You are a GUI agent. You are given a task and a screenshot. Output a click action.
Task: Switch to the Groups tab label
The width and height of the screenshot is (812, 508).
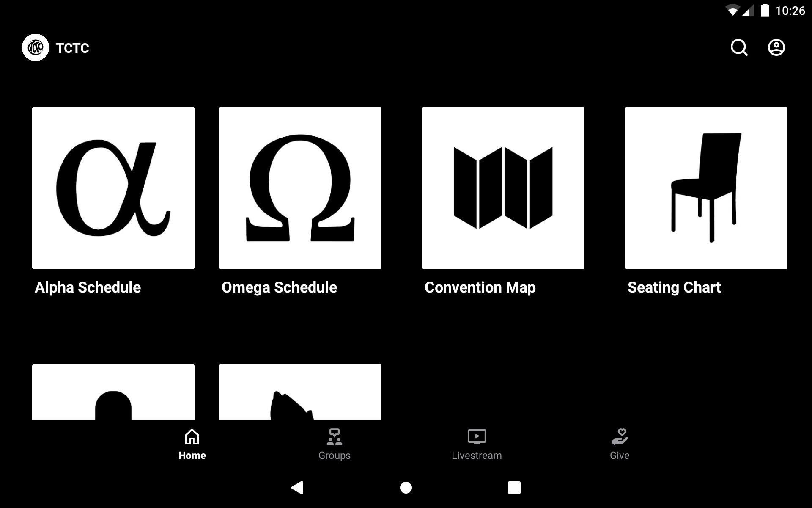coord(334,456)
